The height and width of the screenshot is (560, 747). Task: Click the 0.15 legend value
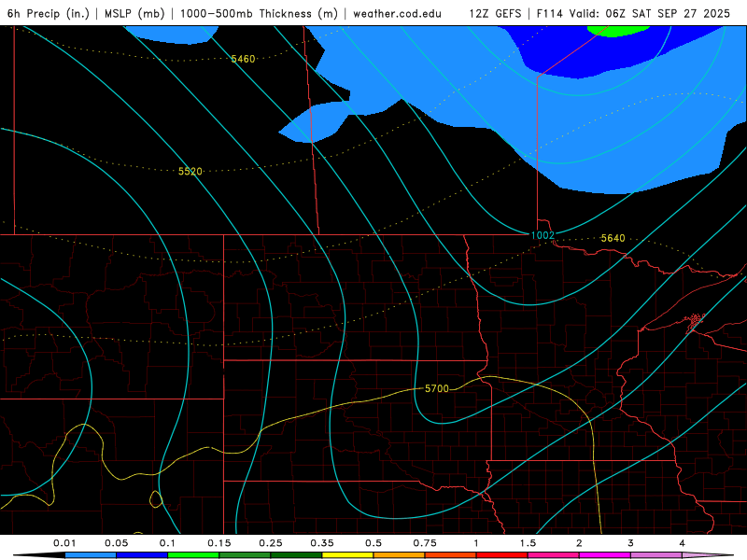tap(219, 543)
